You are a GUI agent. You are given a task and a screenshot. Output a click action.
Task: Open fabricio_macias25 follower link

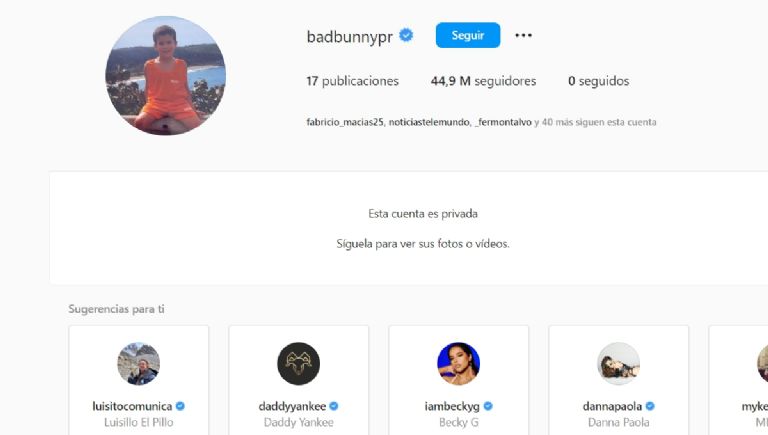344,122
